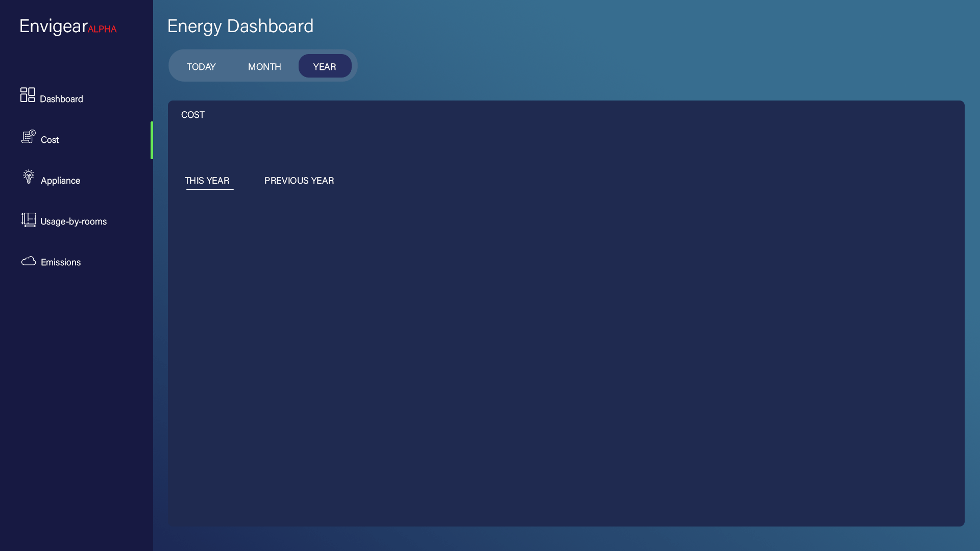Image resolution: width=980 pixels, height=551 pixels.
Task: Click the Envigear logo
Action: [x=54, y=26]
